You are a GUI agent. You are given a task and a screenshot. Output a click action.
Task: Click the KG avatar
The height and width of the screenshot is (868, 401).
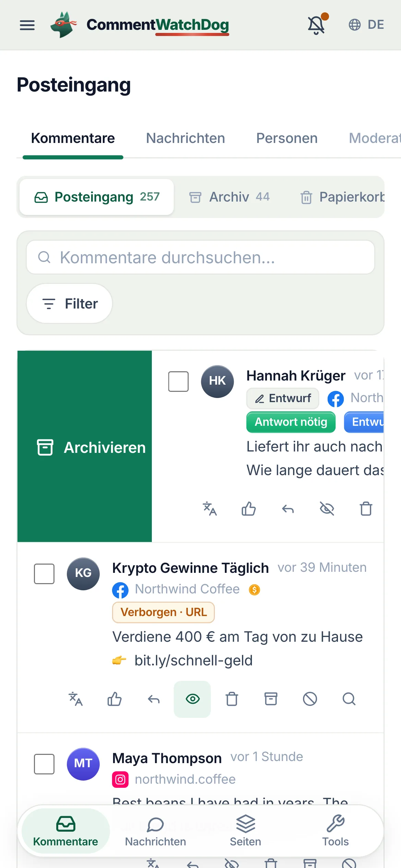[83, 574]
